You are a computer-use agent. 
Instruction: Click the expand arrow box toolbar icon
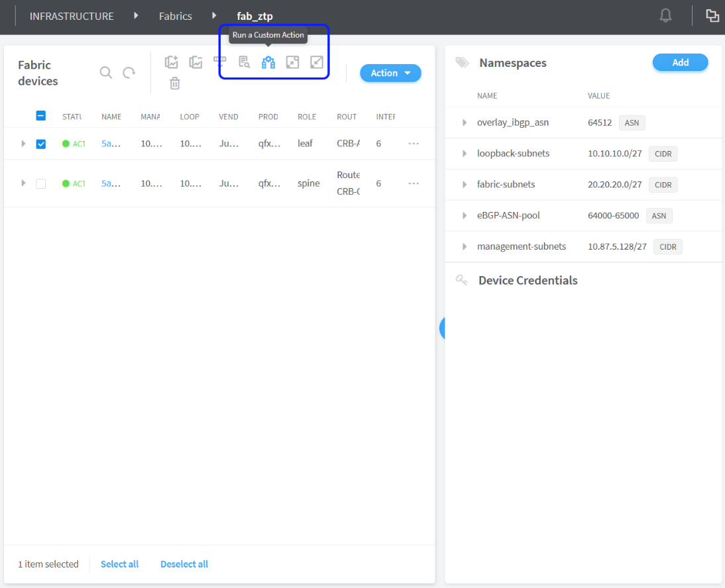click(x=292, y=62)
